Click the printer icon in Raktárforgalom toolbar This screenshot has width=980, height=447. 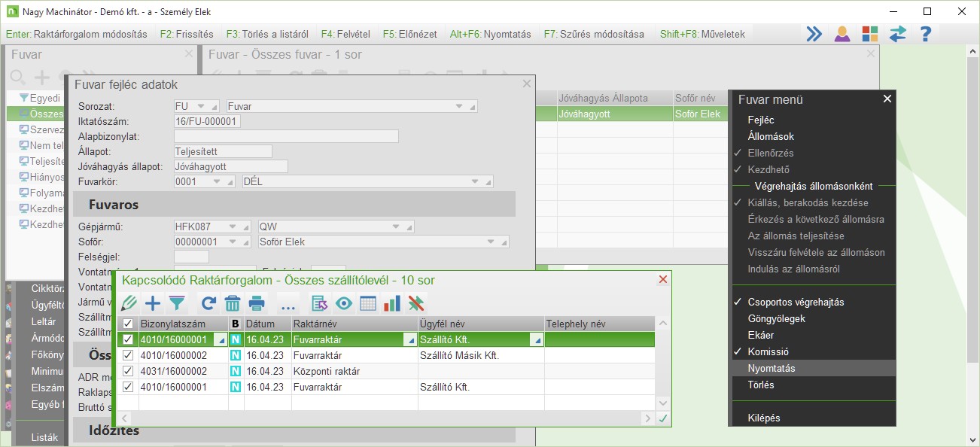[257, 303]
